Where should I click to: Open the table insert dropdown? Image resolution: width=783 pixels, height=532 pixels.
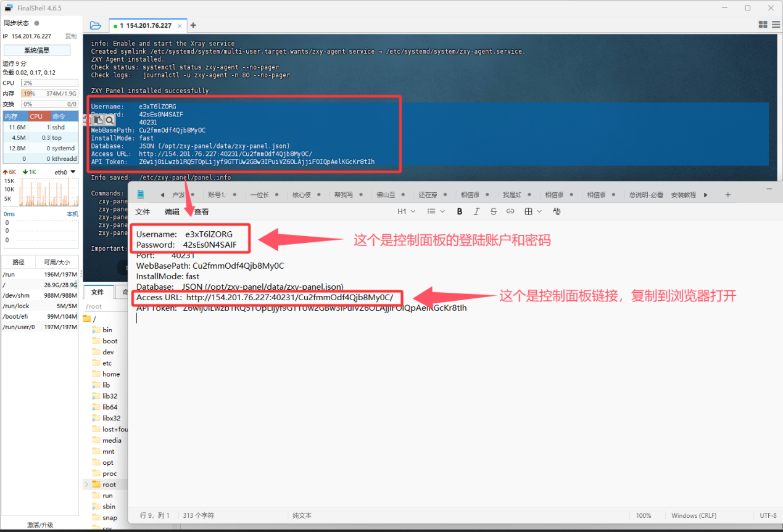532,211
